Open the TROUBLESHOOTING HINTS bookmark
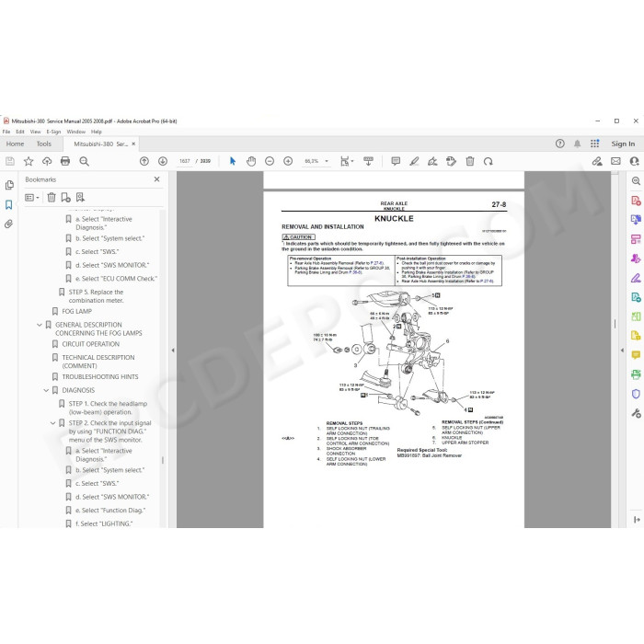This screenshot has width=644, height=644. click(x=100, y=377)
